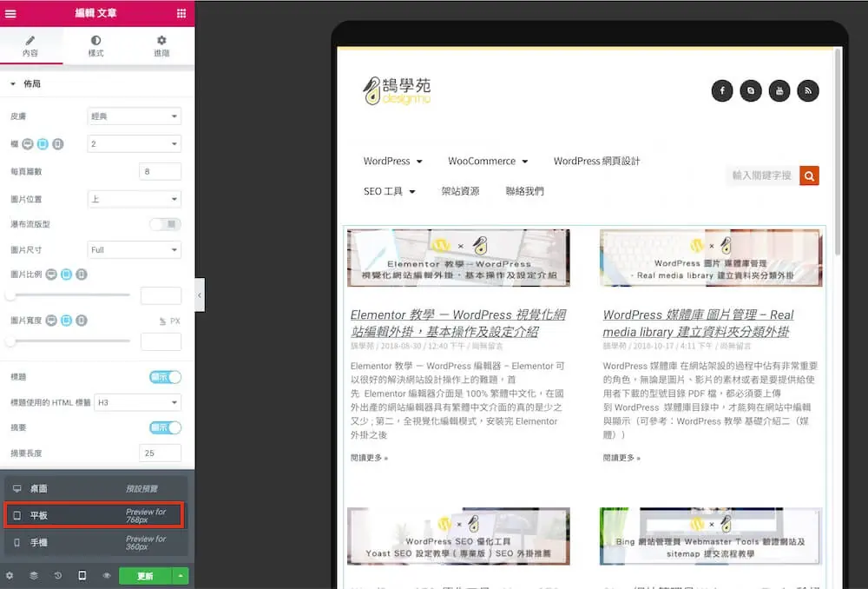The width and height of the screenshot is (868, 589).
Task: Open the 皮膚 skin dropdown
Action: (x=135, y=116)
